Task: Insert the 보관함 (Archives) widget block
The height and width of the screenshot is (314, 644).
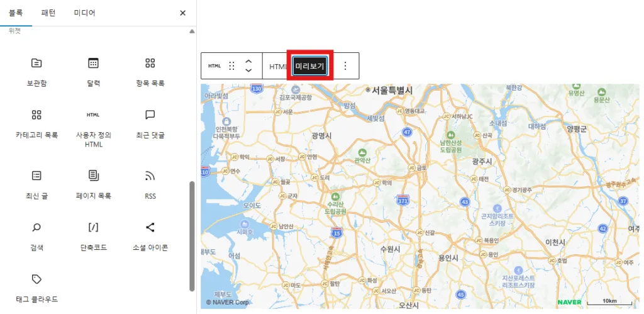Action: 36,72
